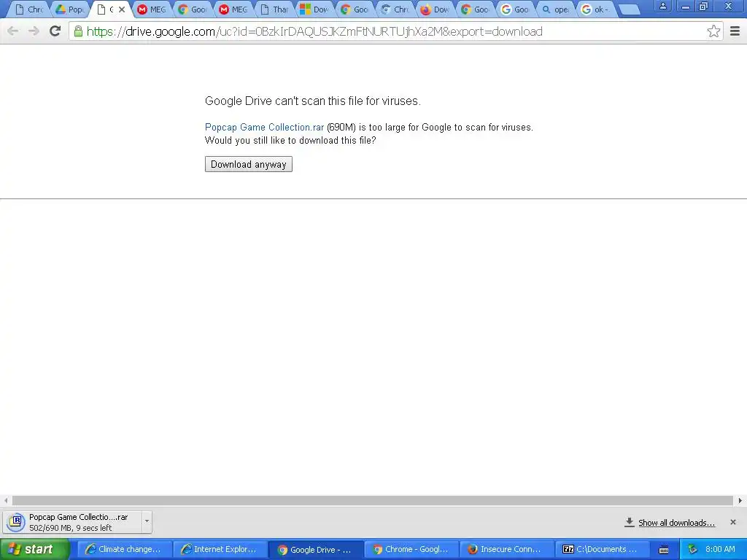The image size is (747, 560).
Task: Switch to the Thar tab
Action: click(x=274, y=9)
